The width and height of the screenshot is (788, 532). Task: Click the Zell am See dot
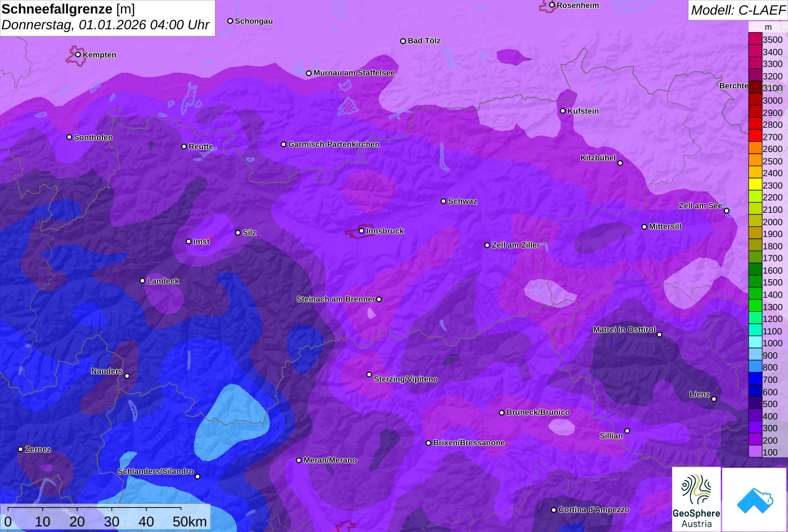point(727,211)
